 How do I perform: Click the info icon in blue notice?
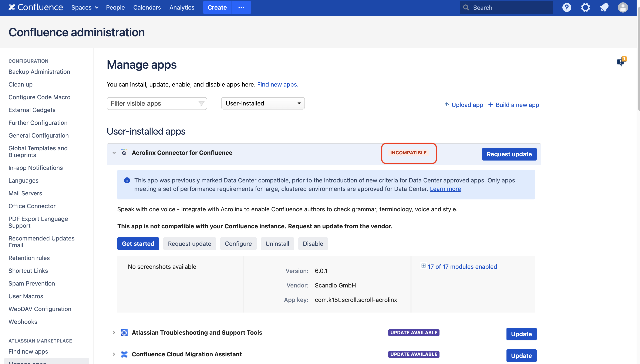pos(127,180)
